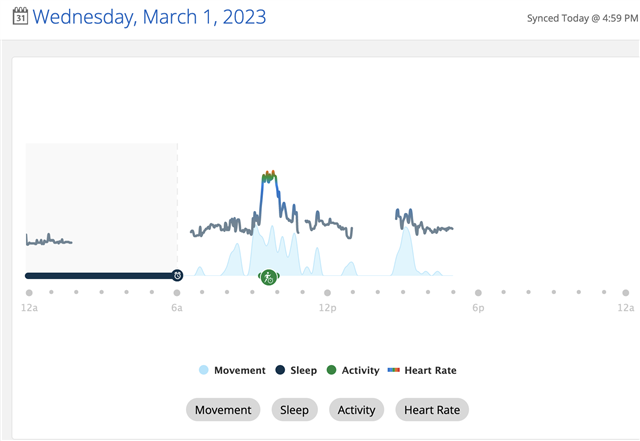Image resolution: width=640 pixels, height=441 pixels.
Task: Click the calendar icon beside the date
Action: [x=19, y=16]
